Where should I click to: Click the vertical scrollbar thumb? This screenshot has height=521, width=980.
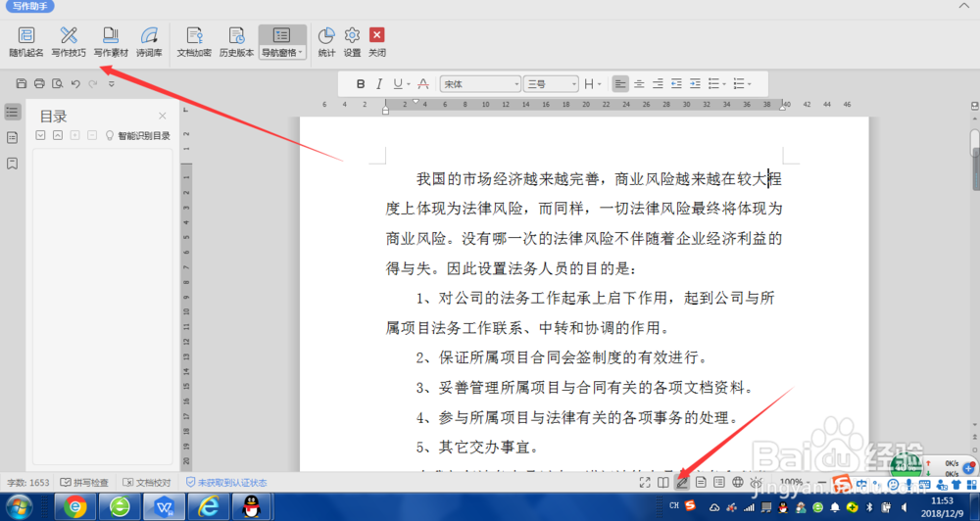pos(974,144)
